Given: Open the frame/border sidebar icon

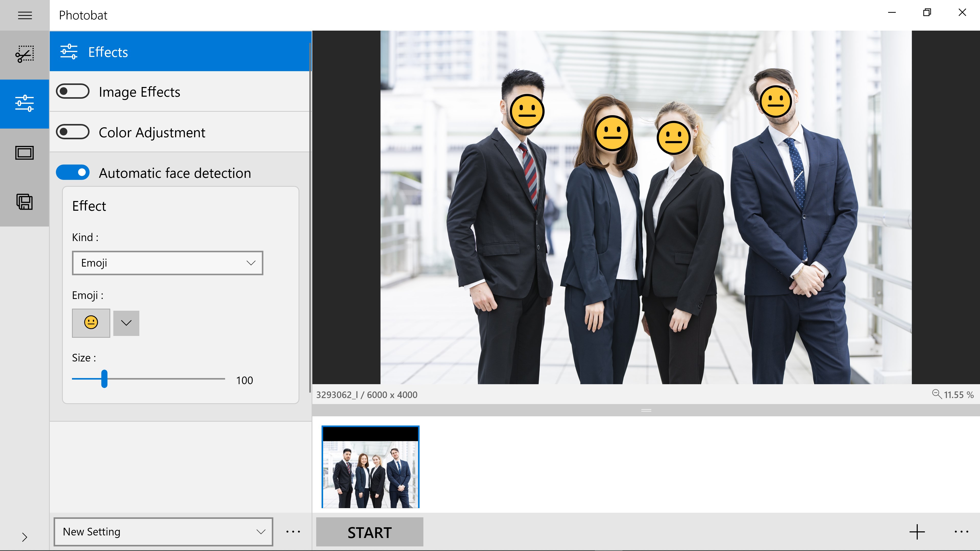Looking at the screenshot, I should click(25, 153).
